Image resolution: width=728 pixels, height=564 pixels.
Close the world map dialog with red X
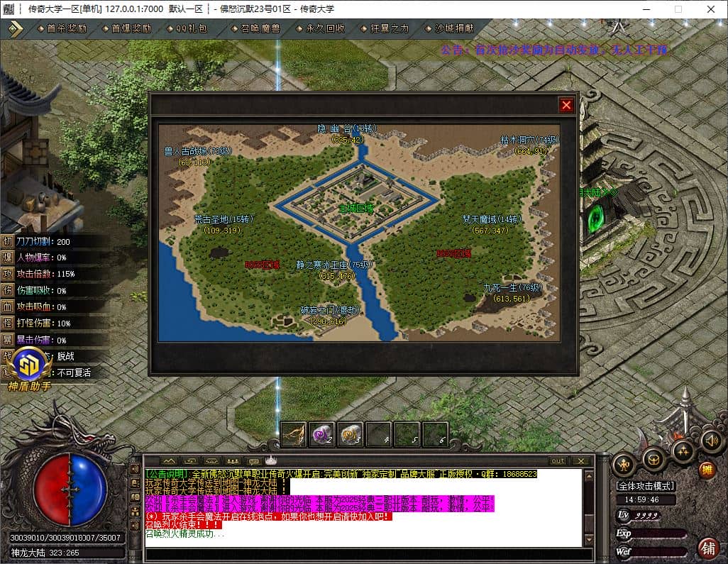click(x=566, y=105)
